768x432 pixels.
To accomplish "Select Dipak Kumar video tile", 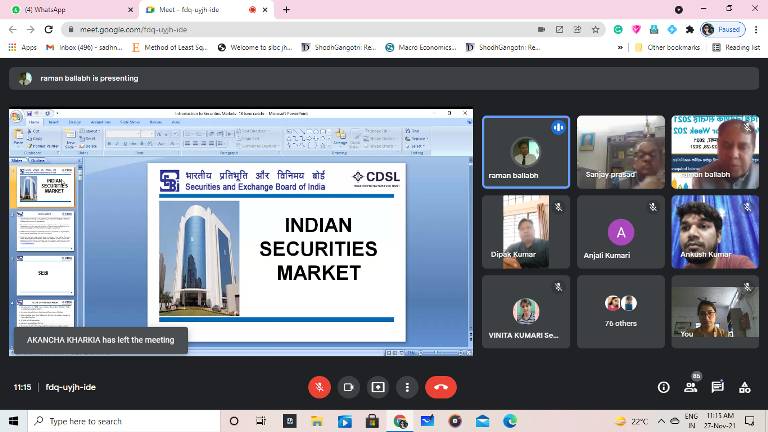I will point(526,232).
